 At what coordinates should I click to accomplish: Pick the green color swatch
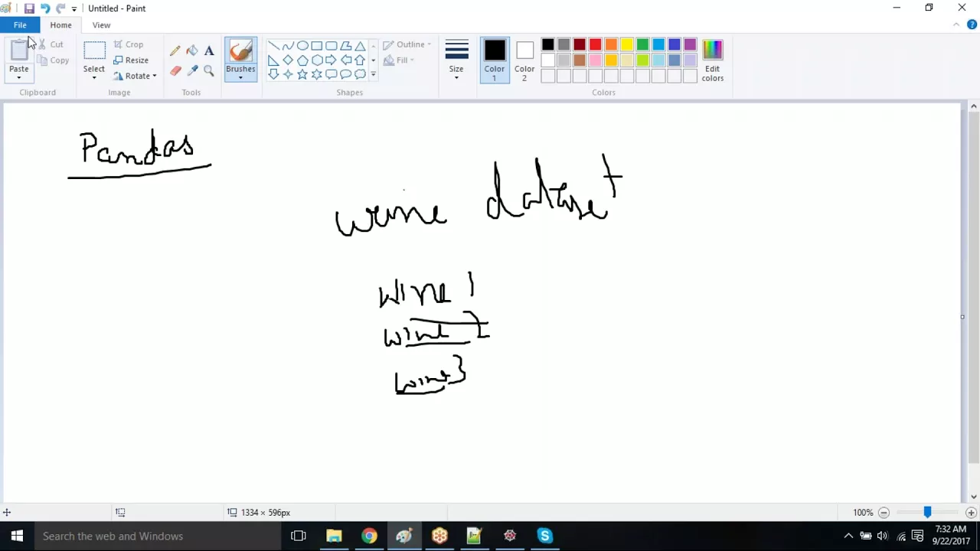[x=642, y=45]
